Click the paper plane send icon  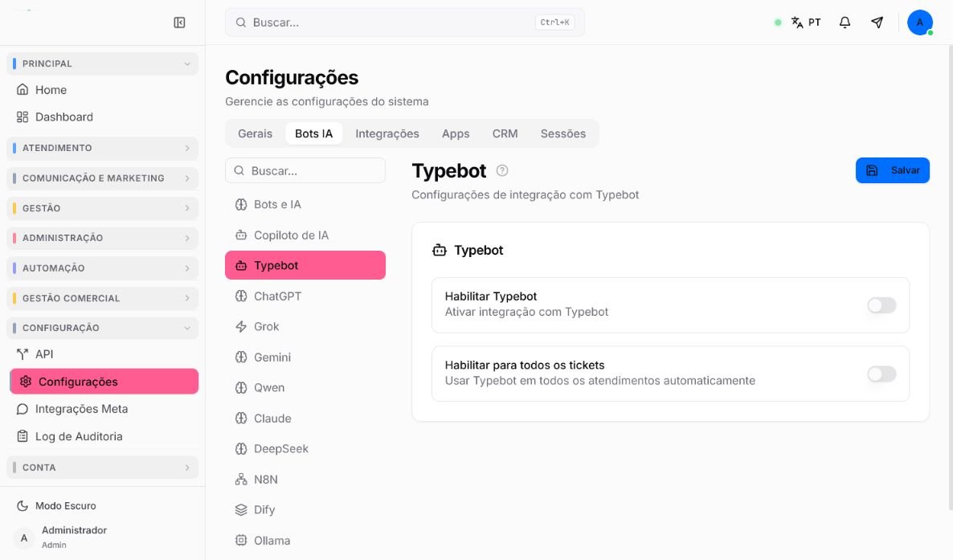(877, 22)
